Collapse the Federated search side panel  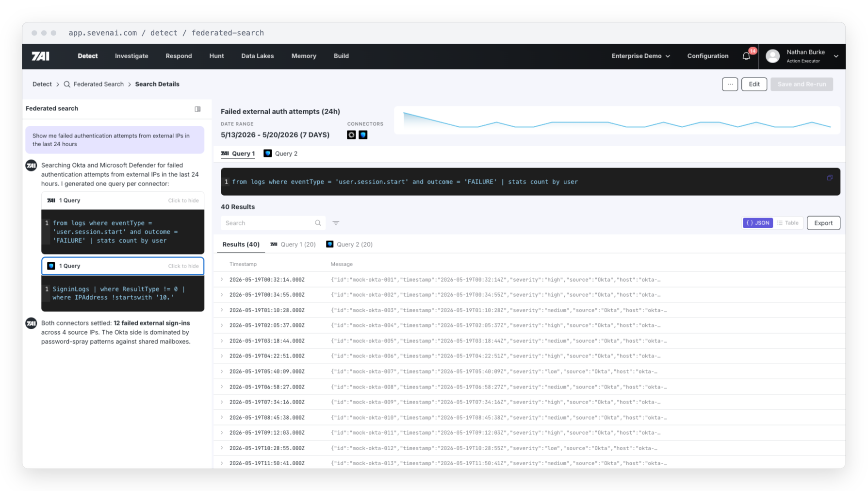coord(197,109)
